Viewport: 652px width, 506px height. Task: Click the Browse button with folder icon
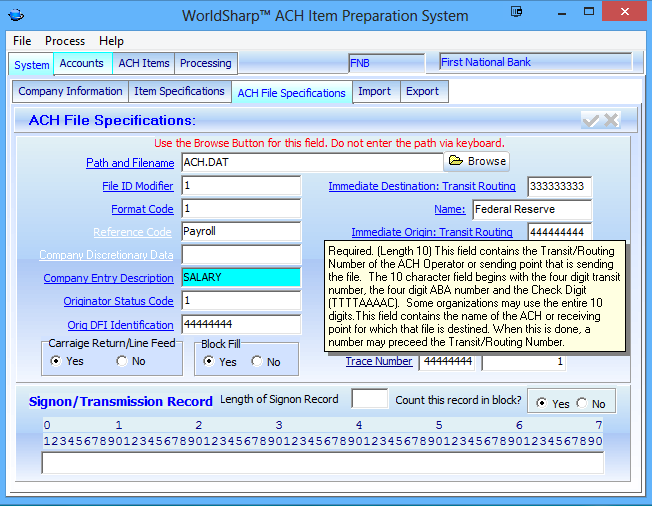pos(477,161)
